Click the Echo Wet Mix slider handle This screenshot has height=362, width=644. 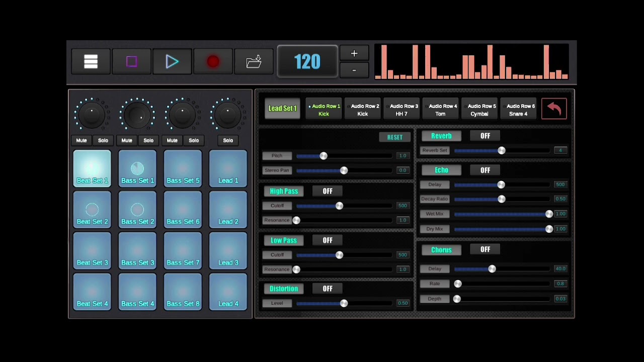(x=549, y=214)
